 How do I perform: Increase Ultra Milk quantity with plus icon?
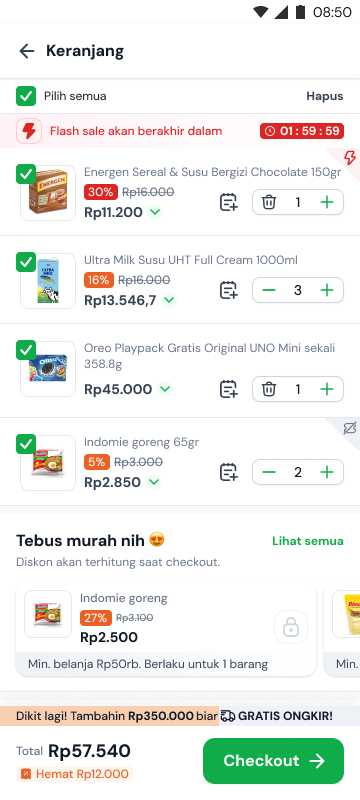click(327, 290)
